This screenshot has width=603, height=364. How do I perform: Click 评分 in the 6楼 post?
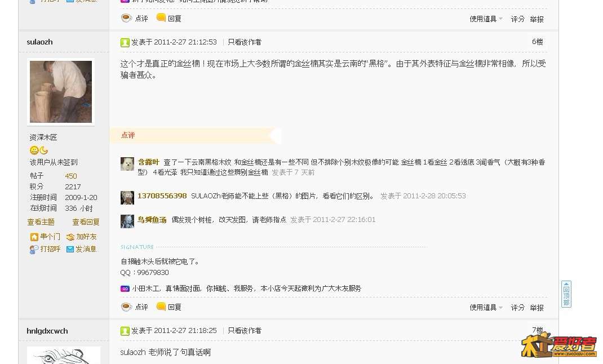(518, 308)
